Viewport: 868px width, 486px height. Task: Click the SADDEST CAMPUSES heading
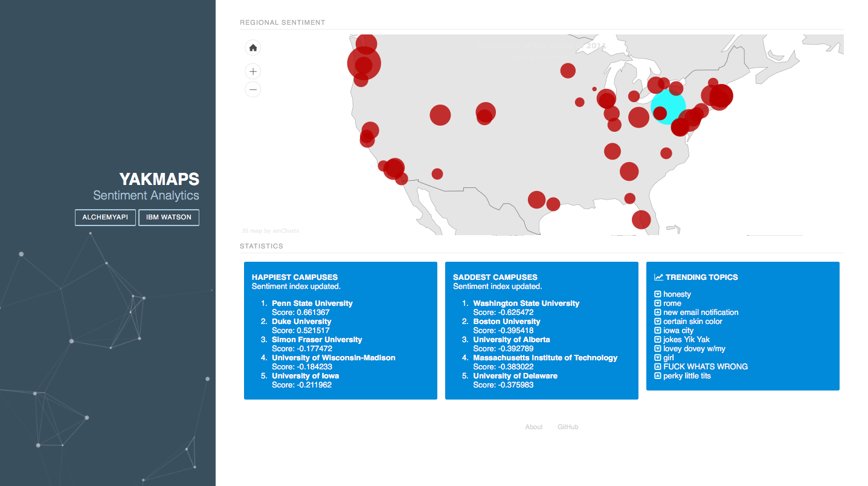(x=495, y=277)
